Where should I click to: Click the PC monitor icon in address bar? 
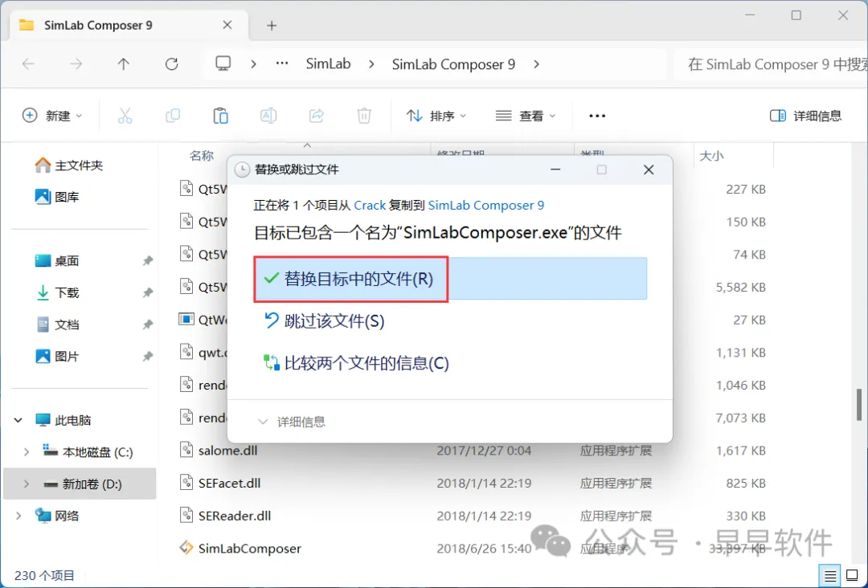pos(223,63)
